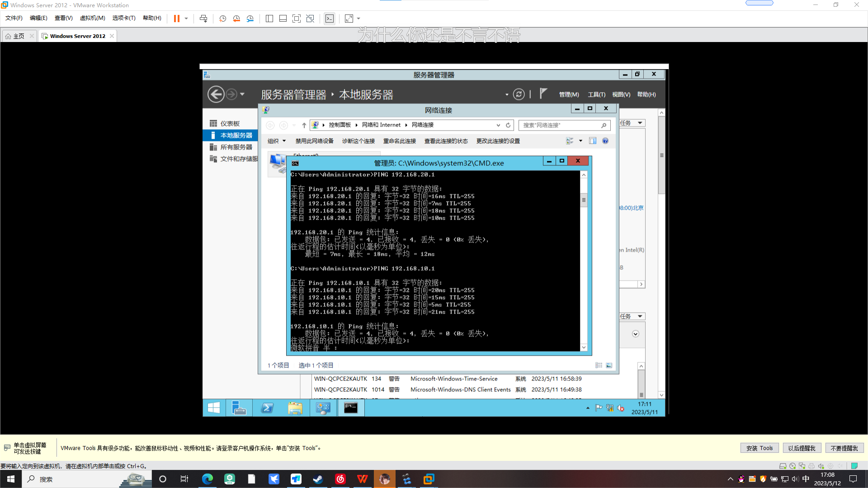Screen dimensions: 868x488
Task: Open snapshot manager icon
Action: (250, 19)
